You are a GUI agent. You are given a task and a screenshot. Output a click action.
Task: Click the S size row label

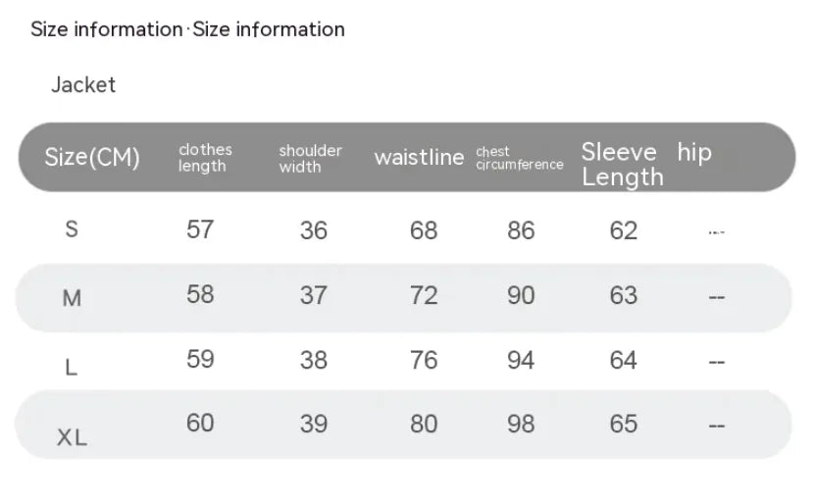tap(72, 229)
